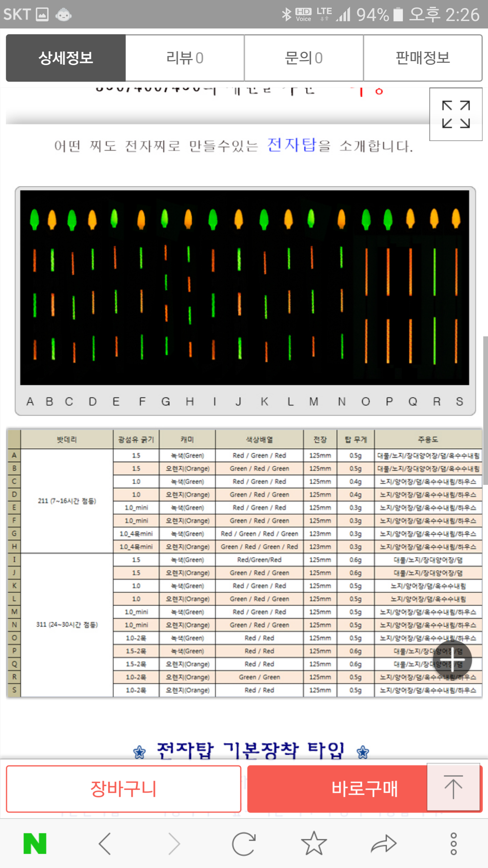This screenshot has width=488, height=868.
Task: Open Naver home via green N icon
Action: 35,843
